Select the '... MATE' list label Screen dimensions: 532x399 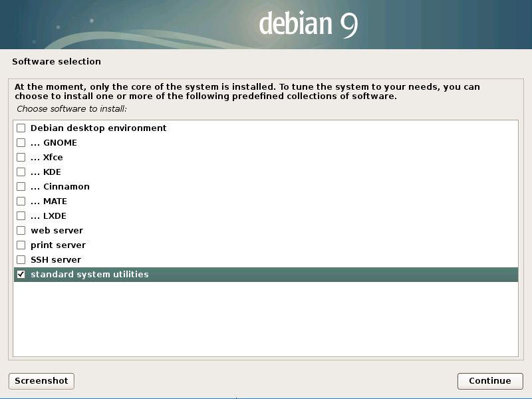pos(49,201)
